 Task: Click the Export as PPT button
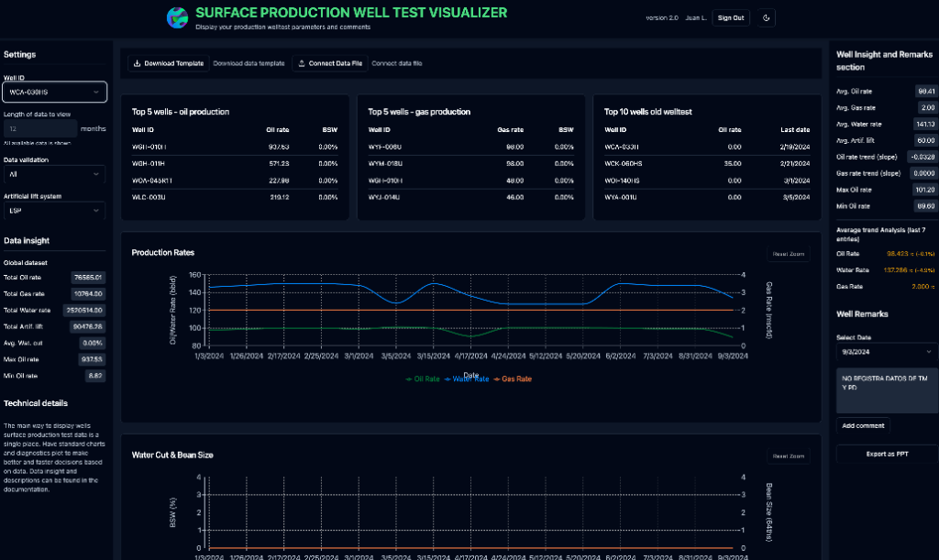click(x=887, y=454)
